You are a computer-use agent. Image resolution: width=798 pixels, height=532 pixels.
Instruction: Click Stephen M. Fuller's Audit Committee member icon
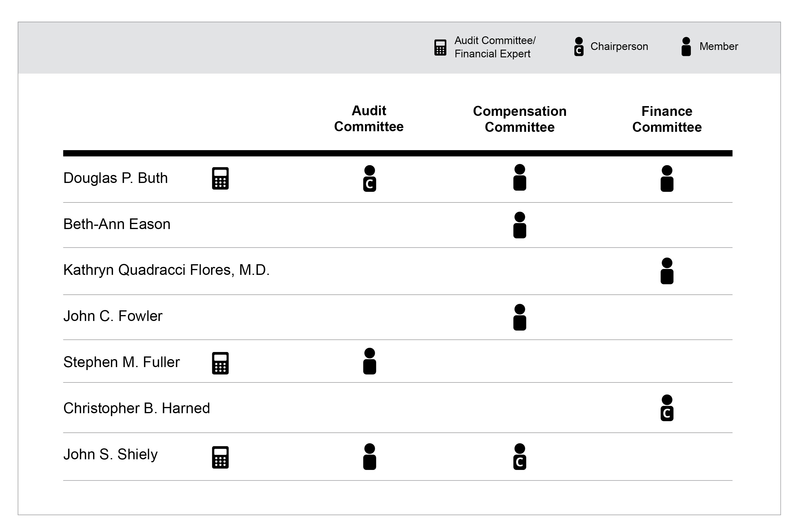[x=369, y=361]
